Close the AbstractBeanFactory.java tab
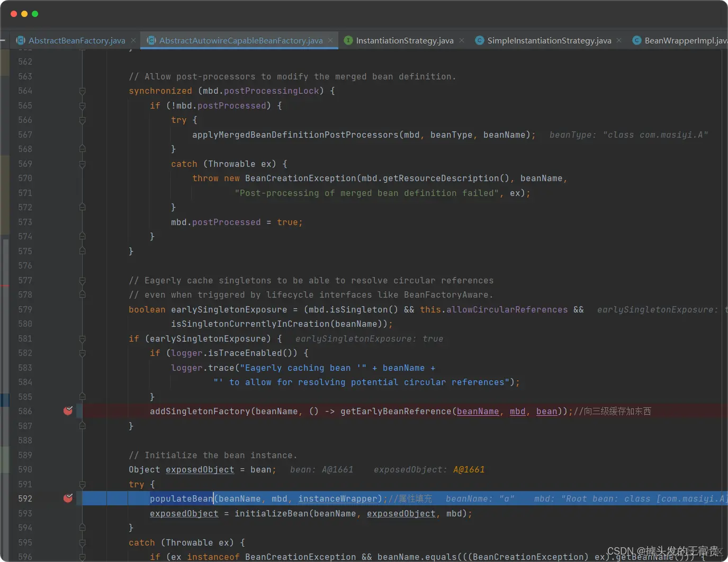The image size is (728, 562). 133,40
